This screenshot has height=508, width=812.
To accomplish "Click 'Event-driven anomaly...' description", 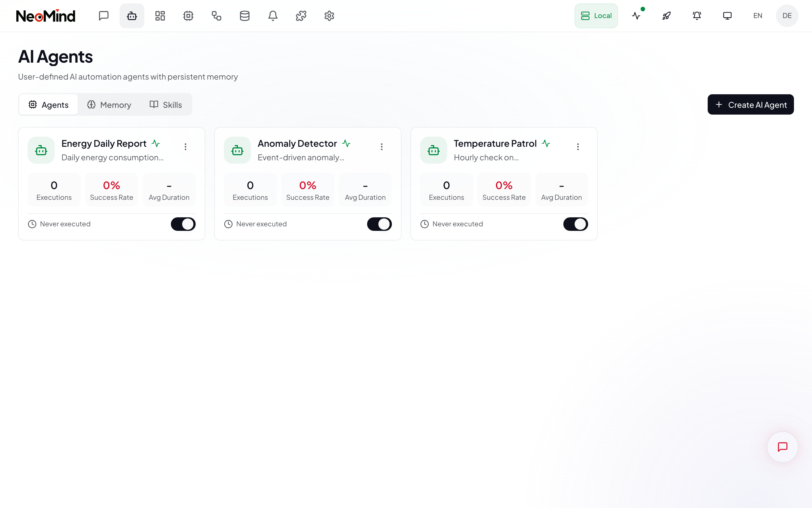I will (x=301, y=157).
